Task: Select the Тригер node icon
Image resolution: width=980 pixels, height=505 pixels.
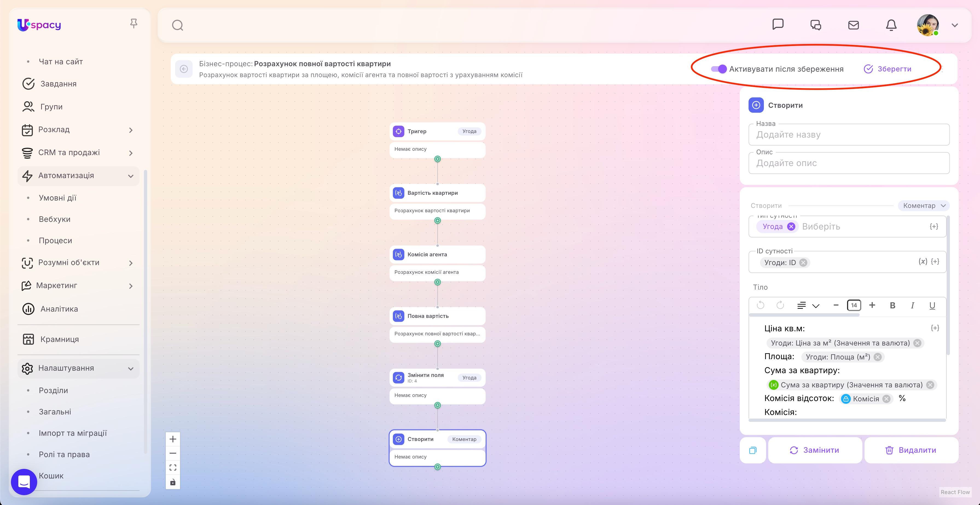Action: point(398,131)
